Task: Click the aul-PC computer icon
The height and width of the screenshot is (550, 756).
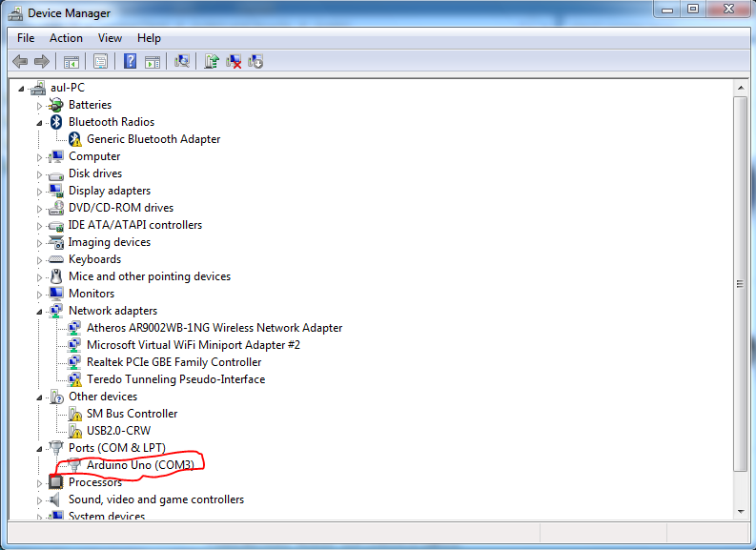Action: pyautogui.click(x=37, y=88)
